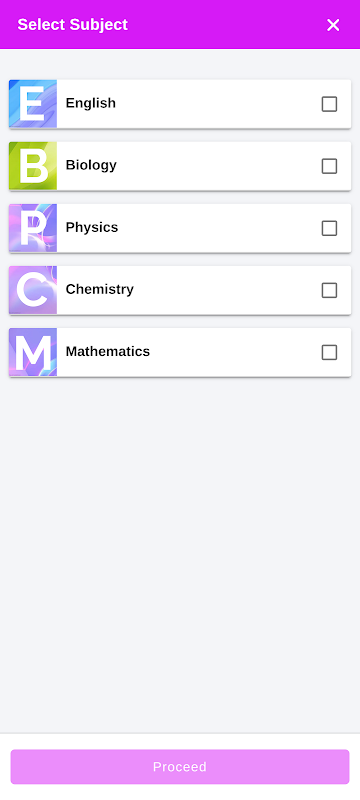
Task: Pick the Physics label text
Action: (x=92, y=228)
